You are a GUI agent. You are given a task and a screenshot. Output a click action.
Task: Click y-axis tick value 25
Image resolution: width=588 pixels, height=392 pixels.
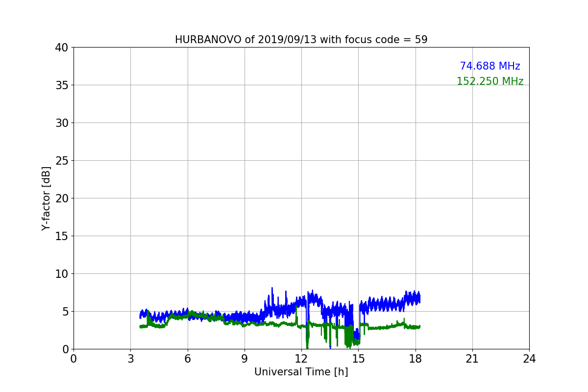tap(62, 161)
